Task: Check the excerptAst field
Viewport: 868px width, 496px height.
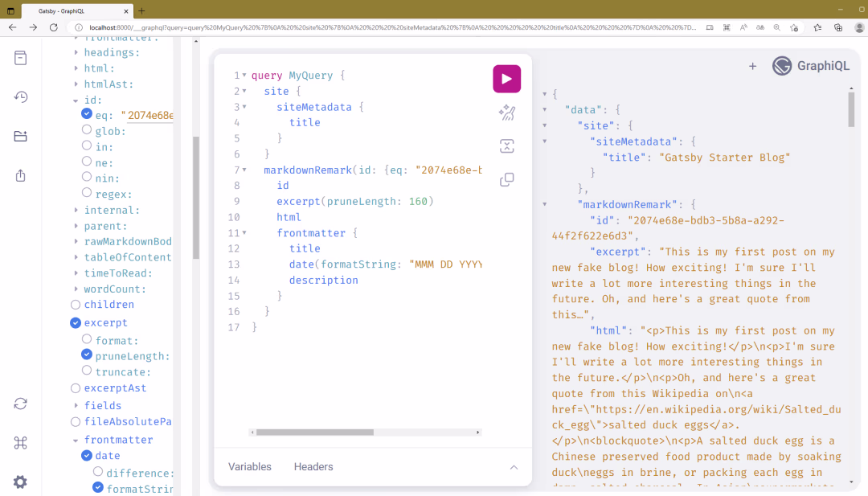Action: tap(76, 388)
